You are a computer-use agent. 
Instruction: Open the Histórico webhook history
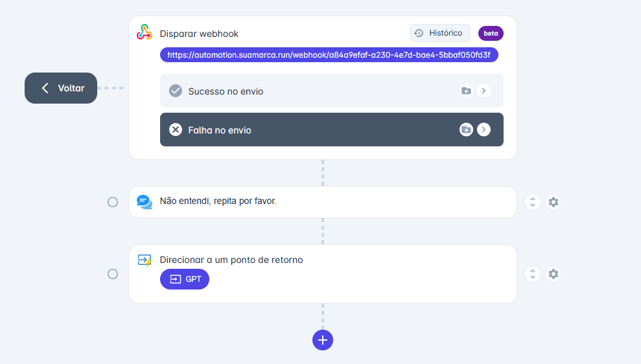(440, 33)
